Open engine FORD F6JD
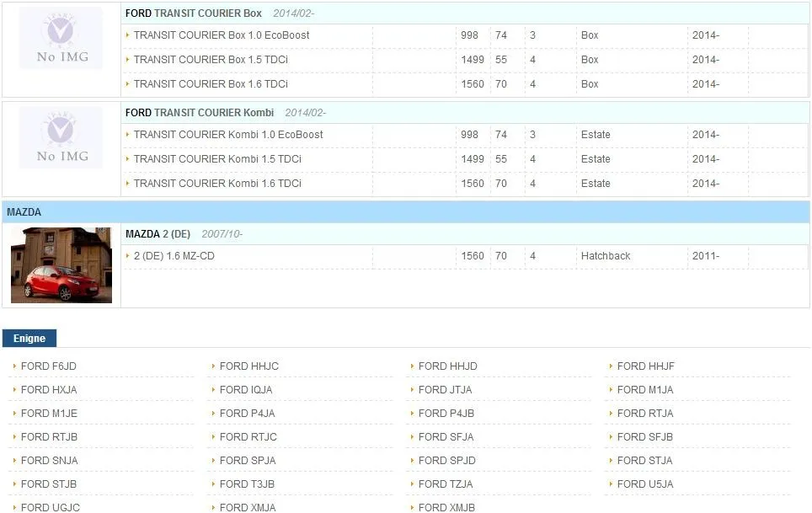Image resolution: width=812 pixels, height=513 pixels. 49,366
